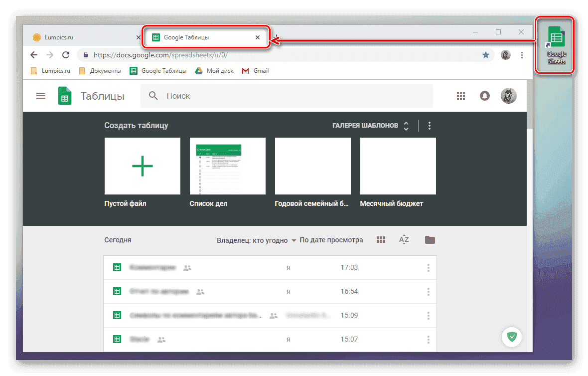Open the three-dot menu beside Галерея шаблонов
This screenshot has height=376, width=588.
tap(429, 126)
